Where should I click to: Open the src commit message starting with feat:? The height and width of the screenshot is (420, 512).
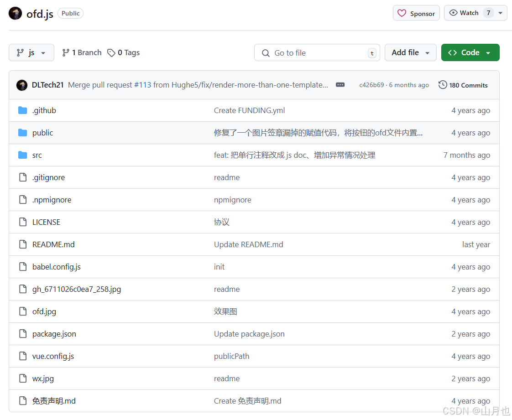[x=294, y=156]
